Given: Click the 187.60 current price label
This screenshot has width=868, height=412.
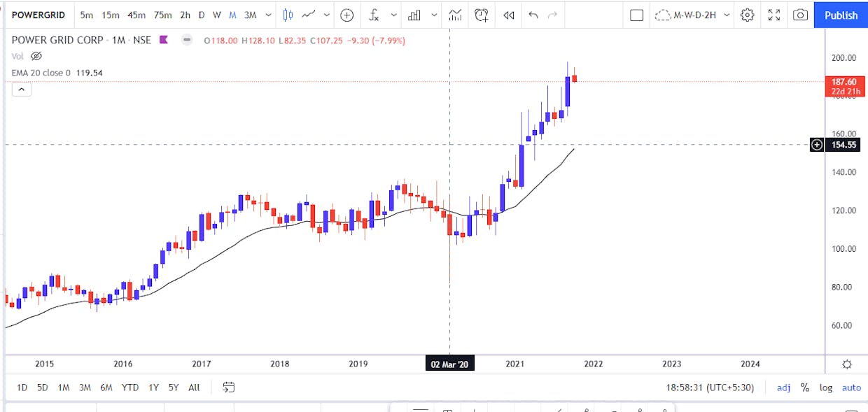Looking at the screenshot, I should [846, 87].
